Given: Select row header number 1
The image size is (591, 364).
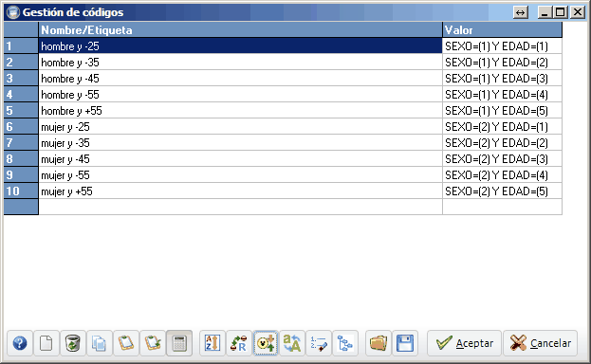Looking at the screenshot, I should click(x=21, y=45).
